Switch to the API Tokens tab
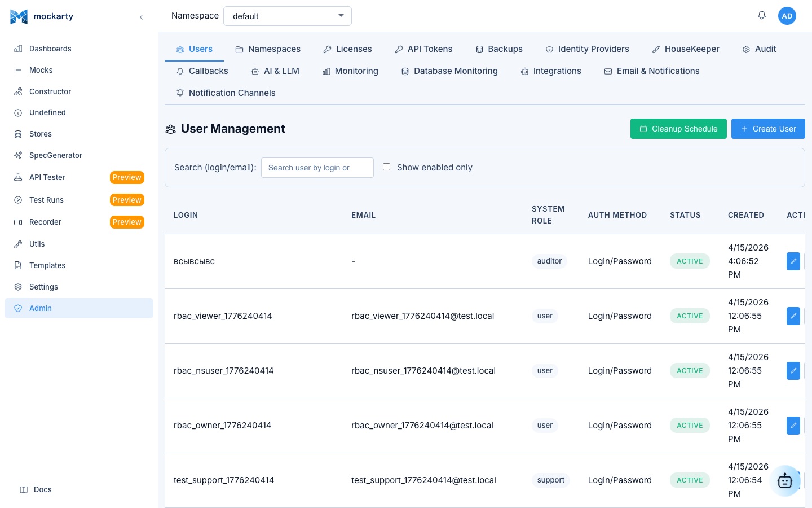This screenshot has height=508, width=812. point(423,49)
